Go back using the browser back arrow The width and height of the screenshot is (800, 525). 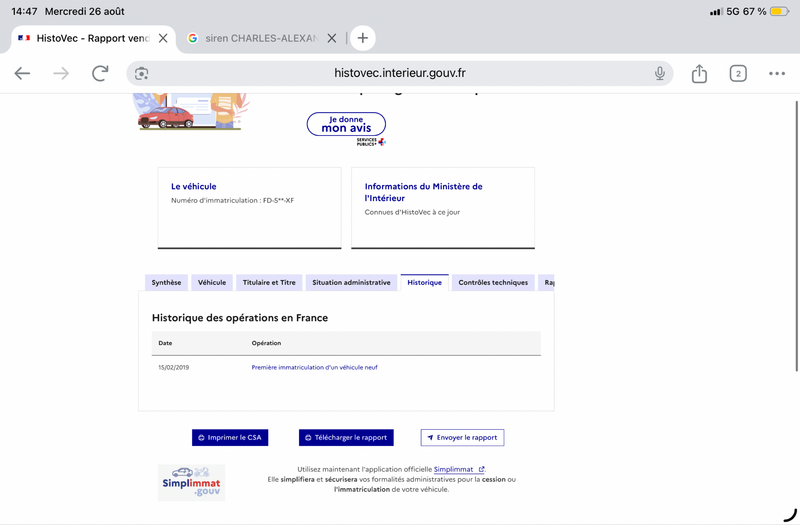(x=22, y=73)
